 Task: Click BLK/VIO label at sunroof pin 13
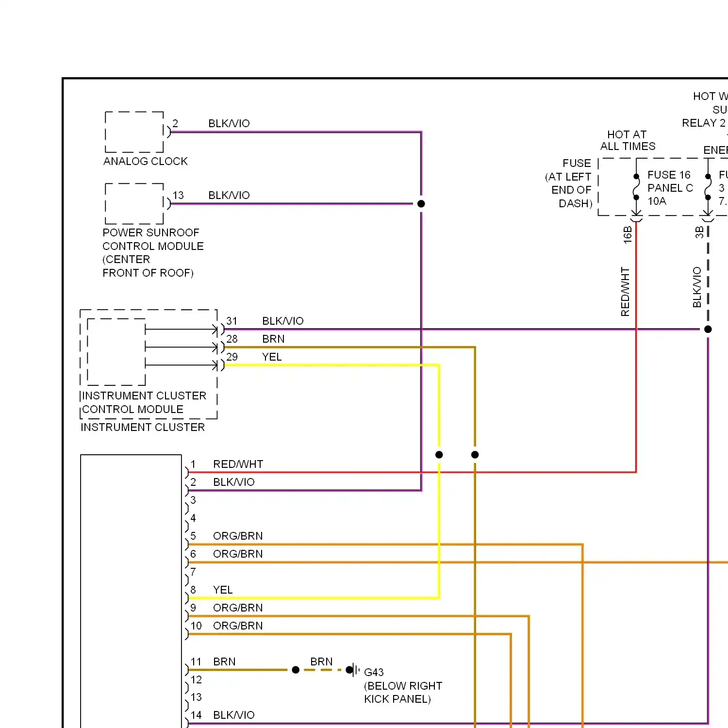229,195
